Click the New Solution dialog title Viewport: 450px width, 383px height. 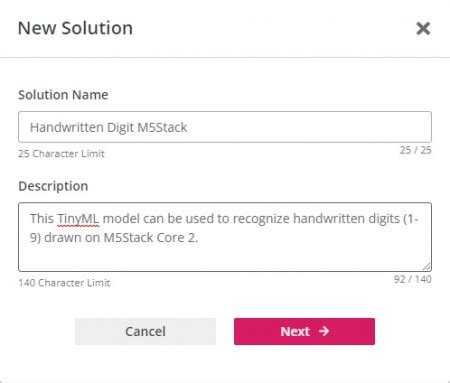(75, 28)
